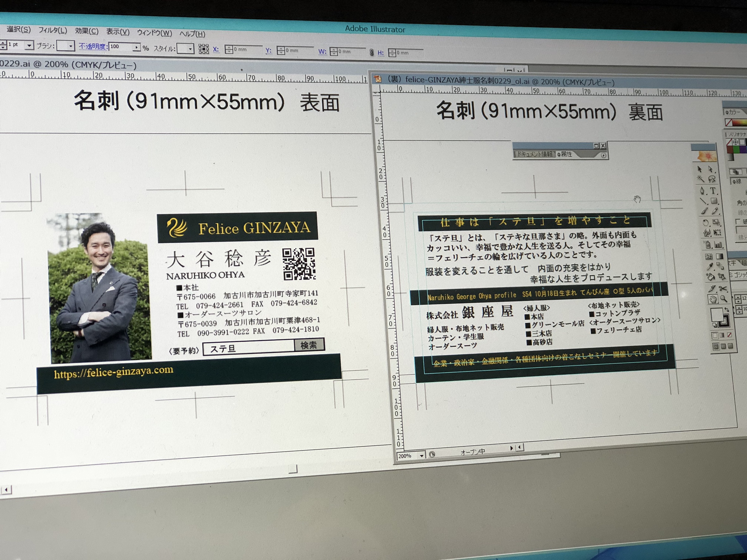747x560 pixels.
Task: Click the X position stepper
Action: point(229,50)
